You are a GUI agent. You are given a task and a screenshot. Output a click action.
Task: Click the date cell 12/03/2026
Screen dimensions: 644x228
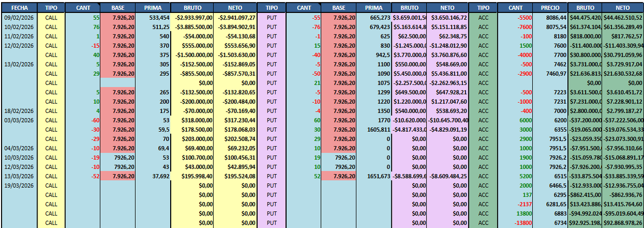[19, 167]
